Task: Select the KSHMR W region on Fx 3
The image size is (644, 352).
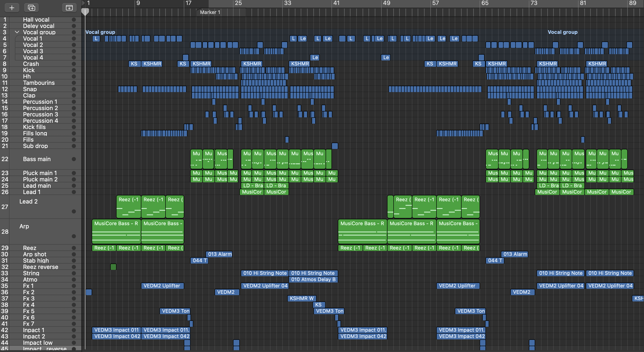Action: tap(302, 298)
